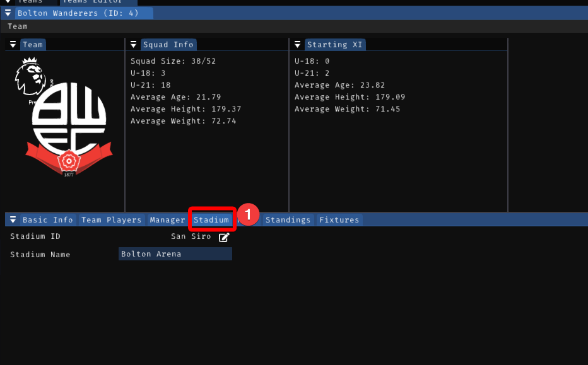Screen dimensions: 588x365
Task: Select the Teams tab
Action: click(x=30, y=1)
